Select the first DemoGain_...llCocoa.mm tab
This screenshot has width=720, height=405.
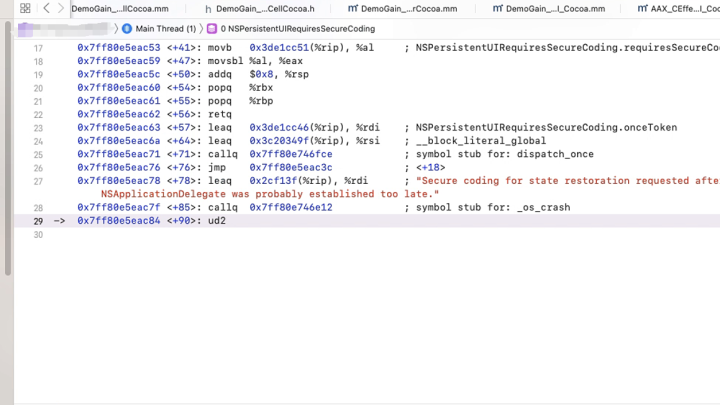pyautogui.click(x=111, y=8)
